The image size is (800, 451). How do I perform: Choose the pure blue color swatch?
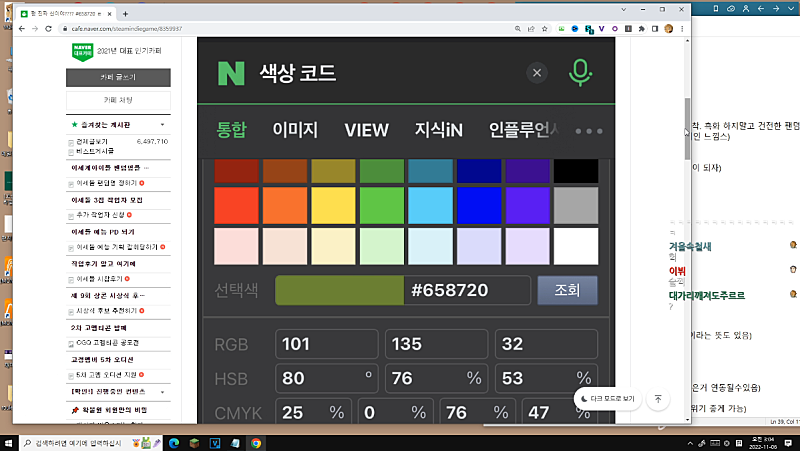pyautogui.click(x=479, y=206)
